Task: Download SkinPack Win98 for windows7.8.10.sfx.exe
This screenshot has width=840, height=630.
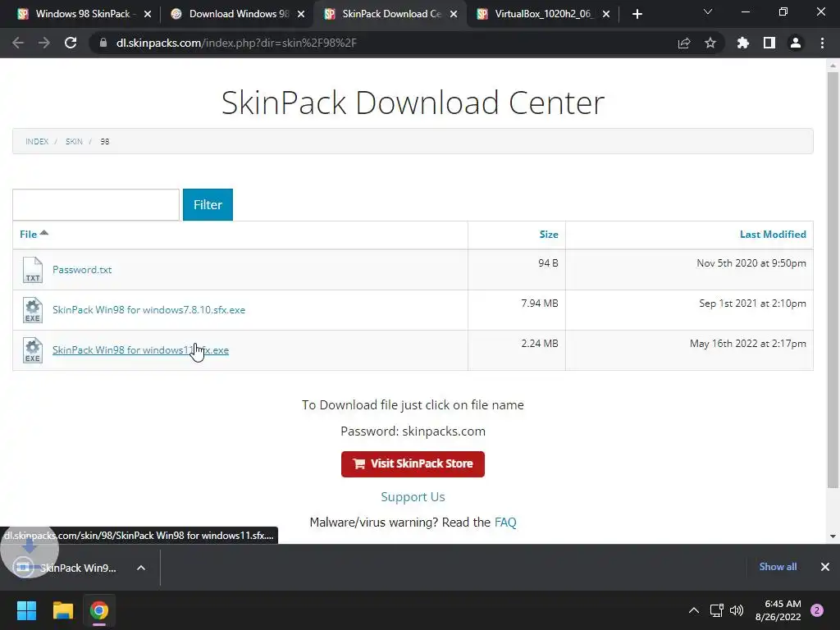Action: [149, 309]
